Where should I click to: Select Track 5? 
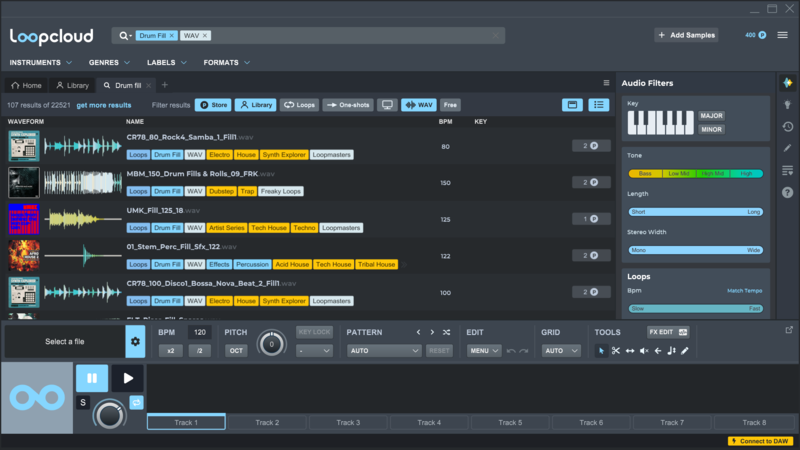pyautogui.click(x=510, y=422)
